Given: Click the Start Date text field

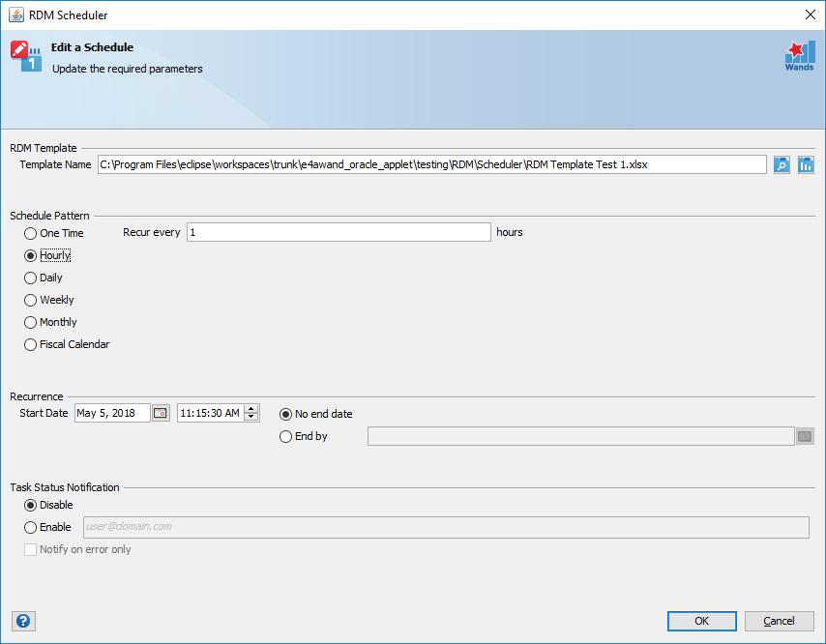Looking at the screenshot, I should (111, 412).
